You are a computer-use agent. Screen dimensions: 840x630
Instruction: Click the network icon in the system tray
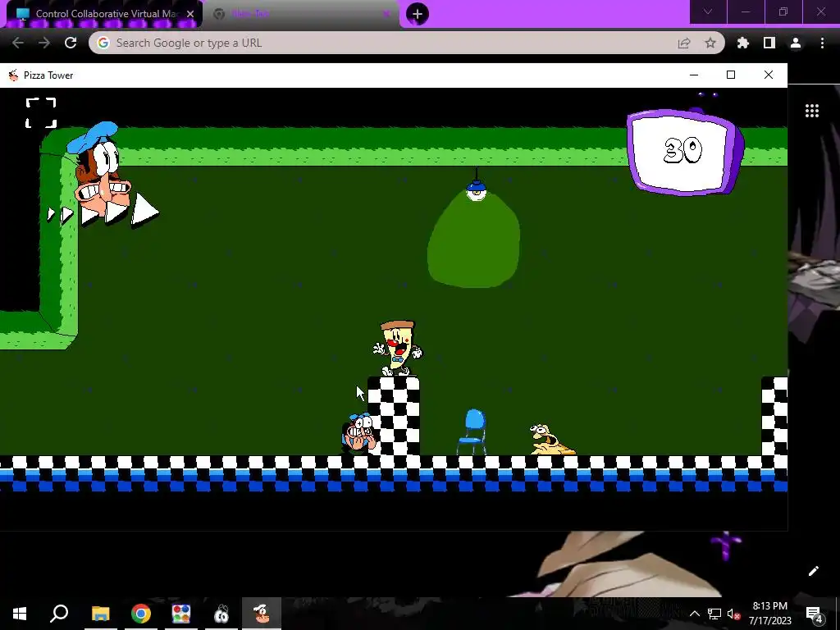(714, 614)
